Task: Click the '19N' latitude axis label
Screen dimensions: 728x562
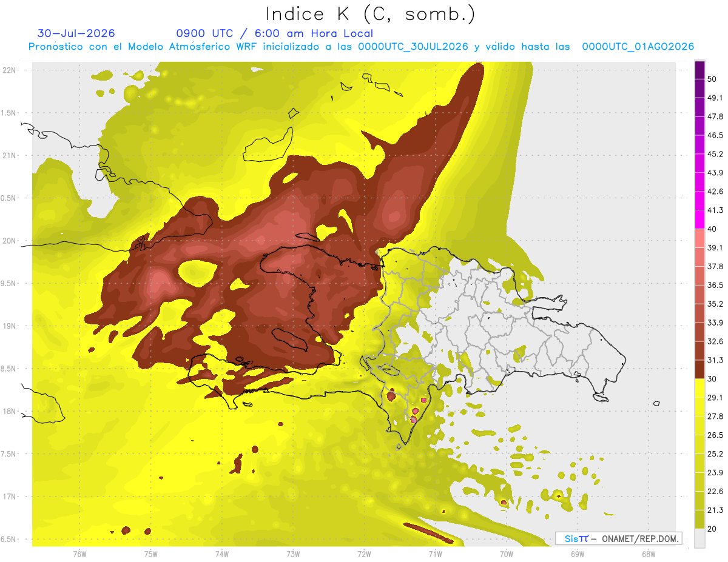Action: coord(8,326)
